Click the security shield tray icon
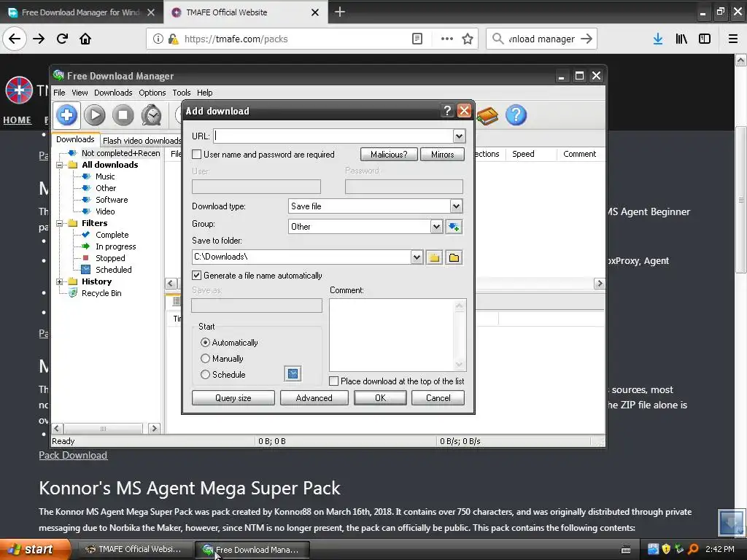 point(666,550)
